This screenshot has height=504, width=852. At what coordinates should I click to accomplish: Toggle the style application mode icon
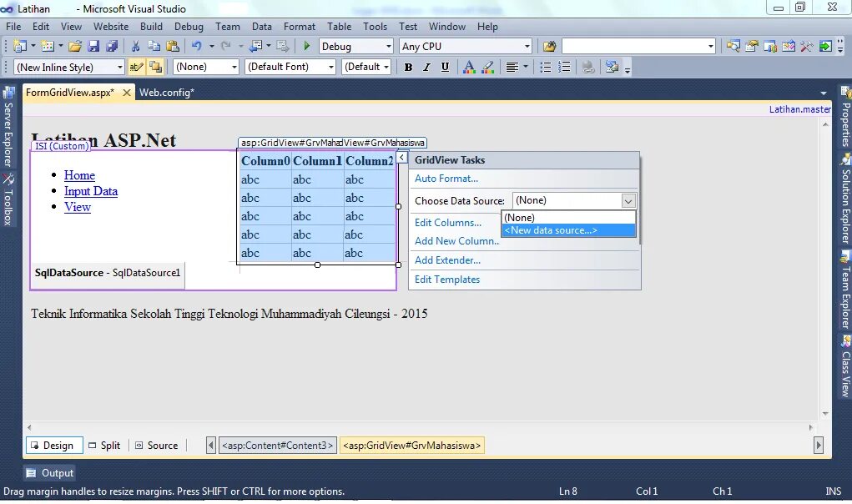tap(136, 67)
